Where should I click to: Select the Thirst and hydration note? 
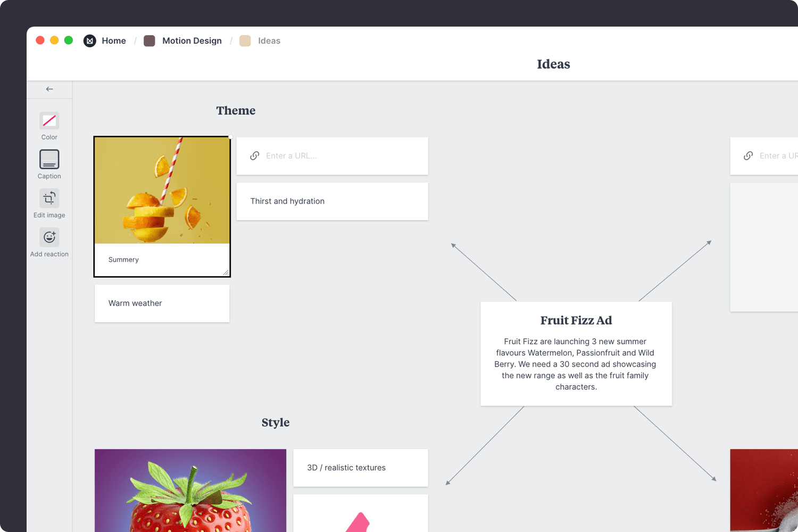point(332,201)
